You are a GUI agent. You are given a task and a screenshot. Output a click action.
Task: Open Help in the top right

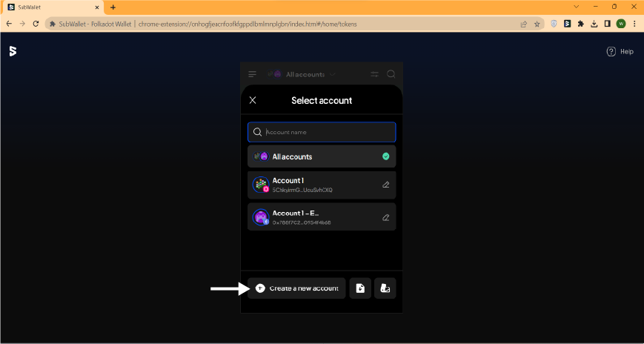pos(620,52)
